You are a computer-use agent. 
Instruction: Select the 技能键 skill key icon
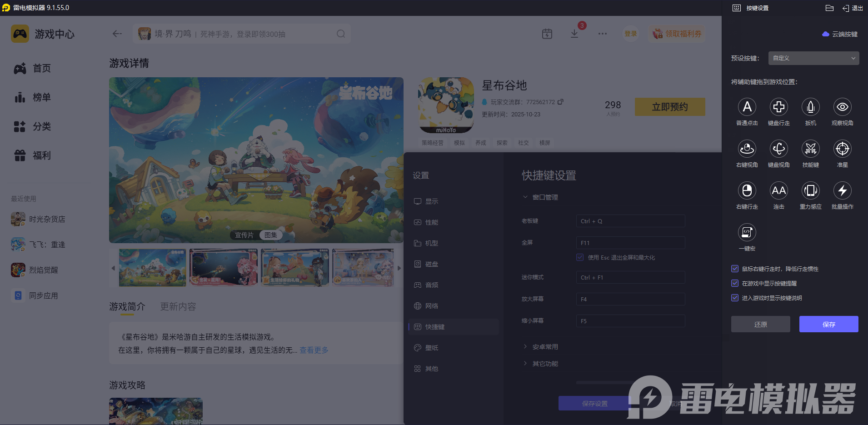[810, 149]
